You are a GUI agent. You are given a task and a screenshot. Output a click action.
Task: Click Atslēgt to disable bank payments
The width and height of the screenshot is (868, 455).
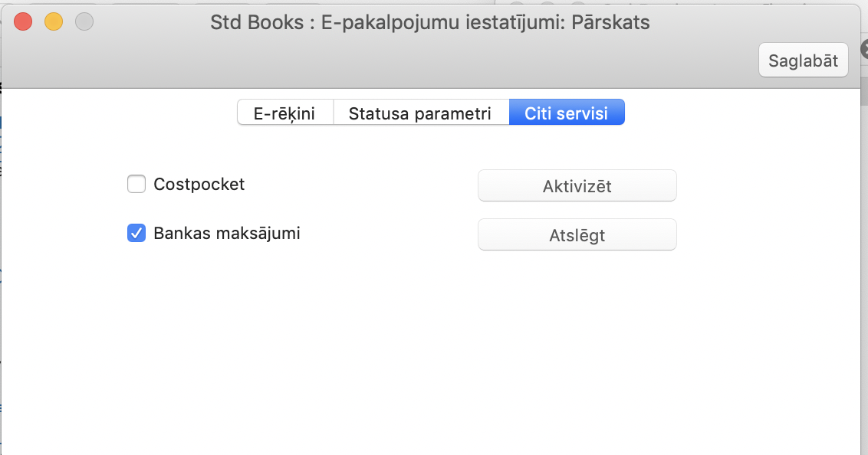point(577,235)
